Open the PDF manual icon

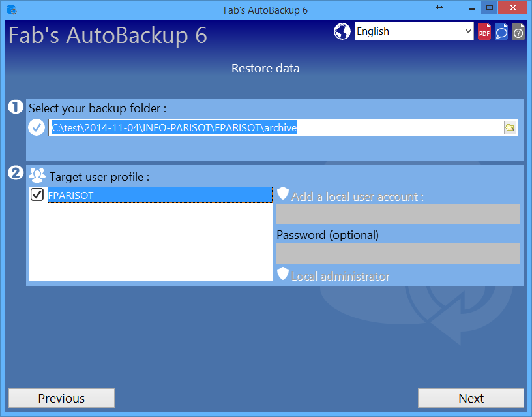point(484,31)
